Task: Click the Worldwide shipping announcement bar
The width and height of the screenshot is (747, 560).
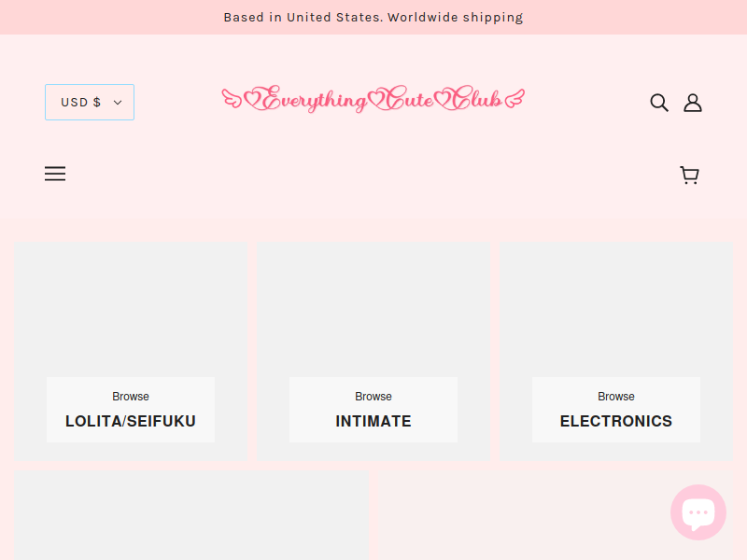Action: pyautogui.click(x=373, y=17)
